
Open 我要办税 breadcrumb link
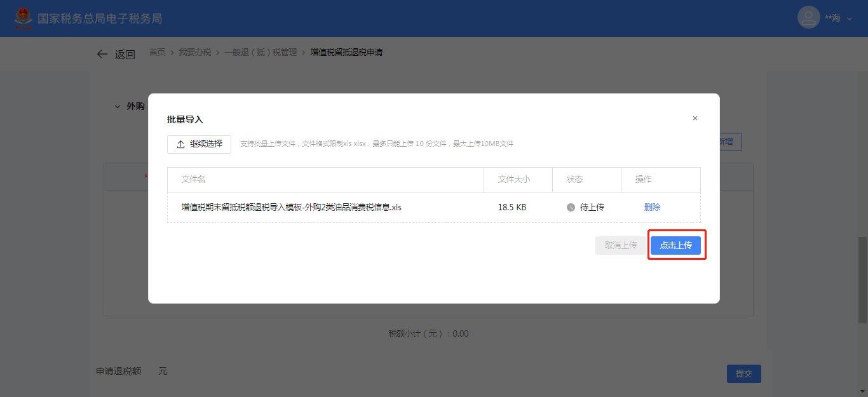pyautogui.click(x=194, y=52)
